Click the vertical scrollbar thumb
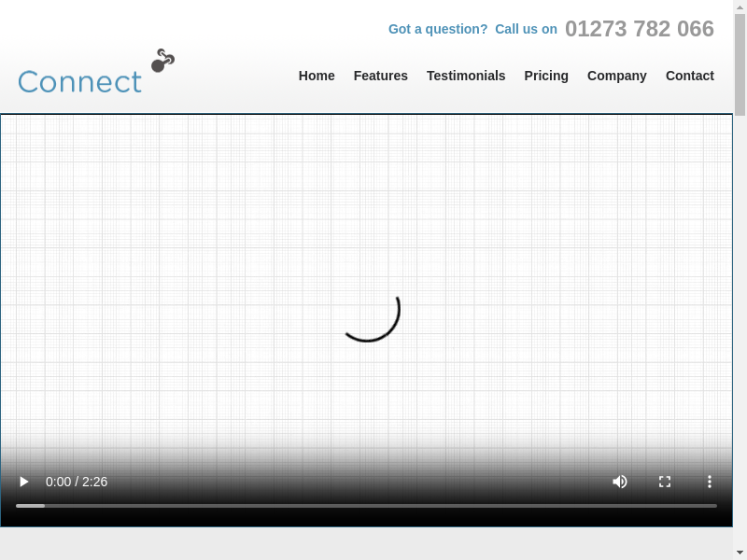Screen dimensions: 747x560 click(740, 65)
